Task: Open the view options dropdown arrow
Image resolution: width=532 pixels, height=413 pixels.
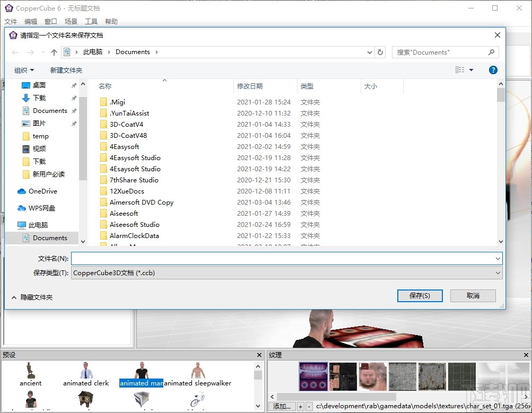Action: pyautogui.click(x=471, y=70)
